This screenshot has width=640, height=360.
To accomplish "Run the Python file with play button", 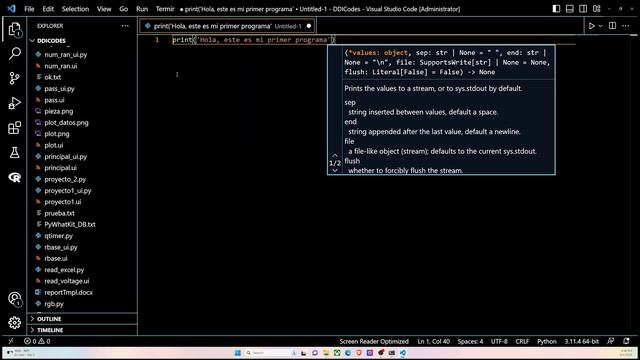I will tap(591, 26).
